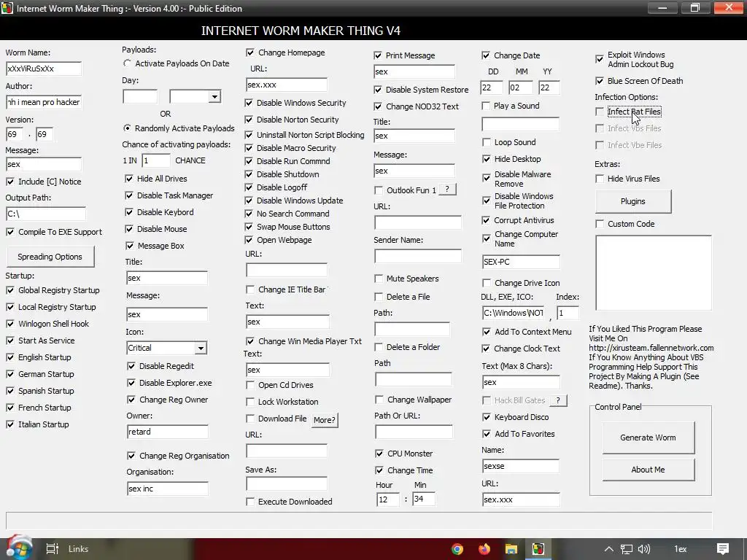Click the Change Homepage URL field
Viewport: 747px width, 560px height.
pos(286,85)
